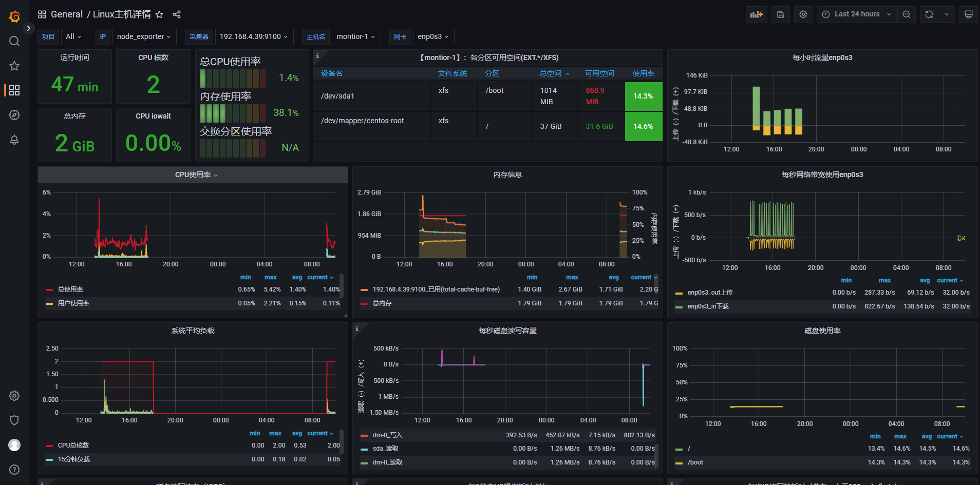Viewport: 980px width, 485px height.
Task: Click the dashboards grid icon beside General
Action: (x=42, y=14)
